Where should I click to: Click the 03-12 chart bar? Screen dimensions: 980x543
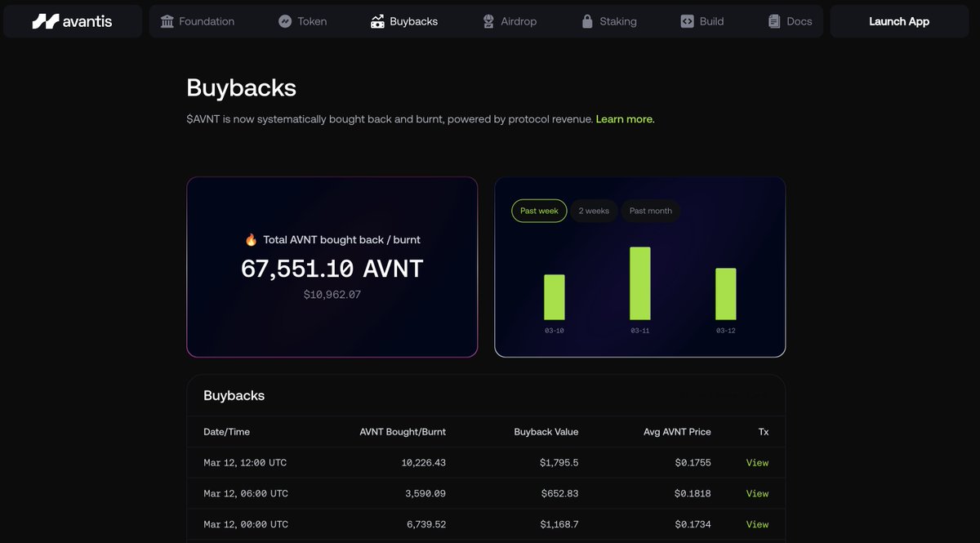726,294
